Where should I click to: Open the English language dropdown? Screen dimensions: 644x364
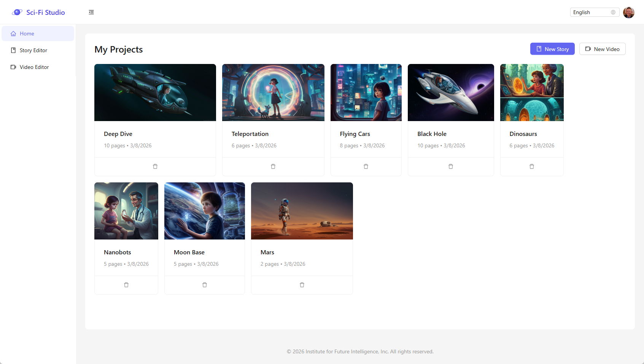[x=594, y=12]
